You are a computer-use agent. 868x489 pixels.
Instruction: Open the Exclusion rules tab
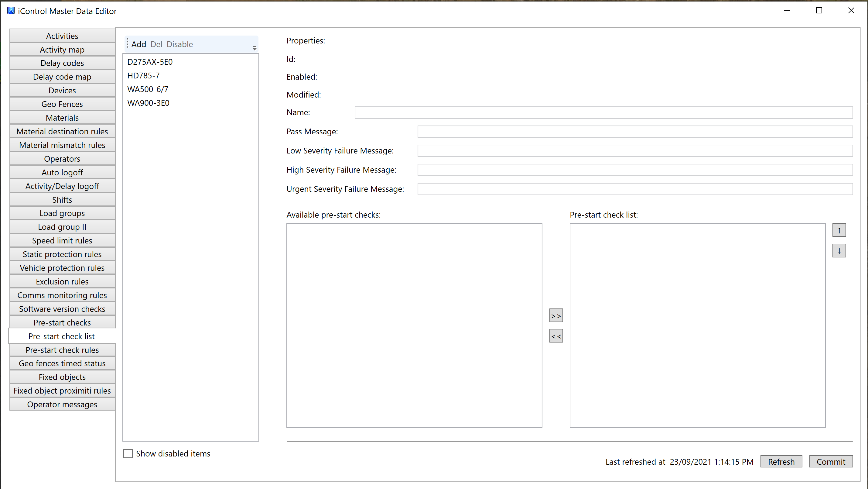coord(62,282)
